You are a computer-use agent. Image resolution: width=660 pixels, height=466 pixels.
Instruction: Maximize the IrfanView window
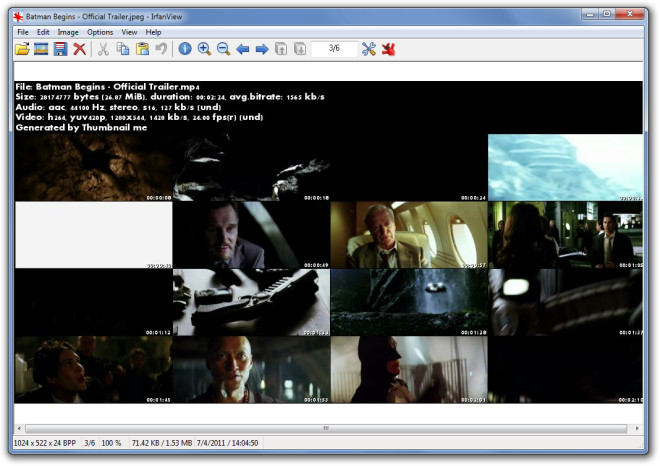pyautogui.click(x=607, y=14)
